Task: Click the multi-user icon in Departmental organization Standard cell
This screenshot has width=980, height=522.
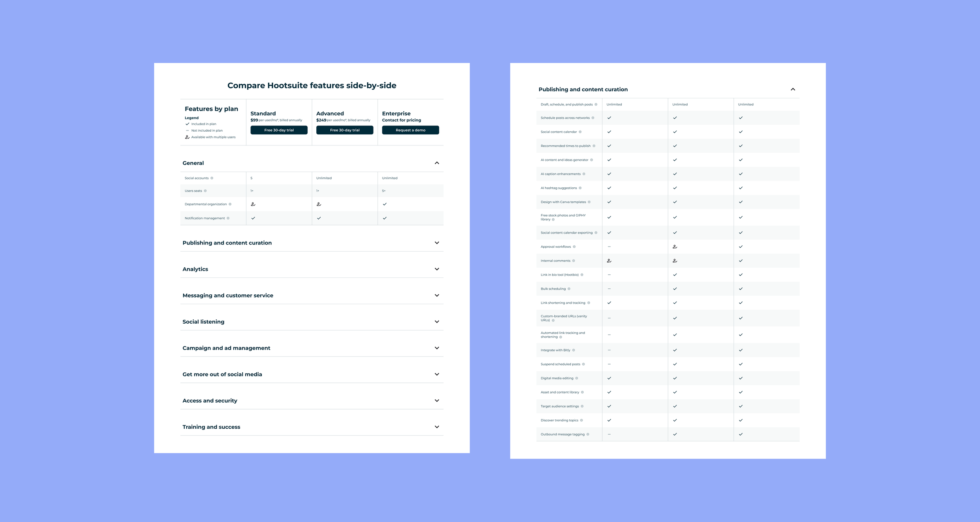Action: point(254,204)
